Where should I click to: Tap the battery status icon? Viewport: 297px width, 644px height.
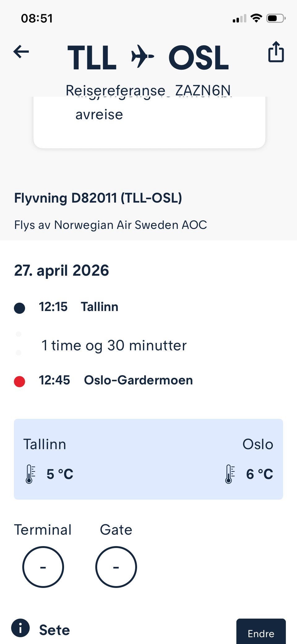point(276,18)
